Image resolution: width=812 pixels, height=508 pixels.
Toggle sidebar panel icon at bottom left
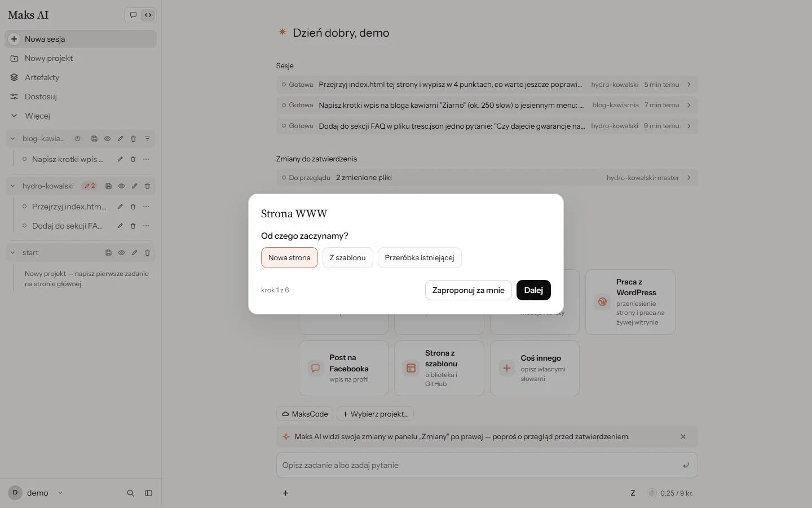(148, 493)
